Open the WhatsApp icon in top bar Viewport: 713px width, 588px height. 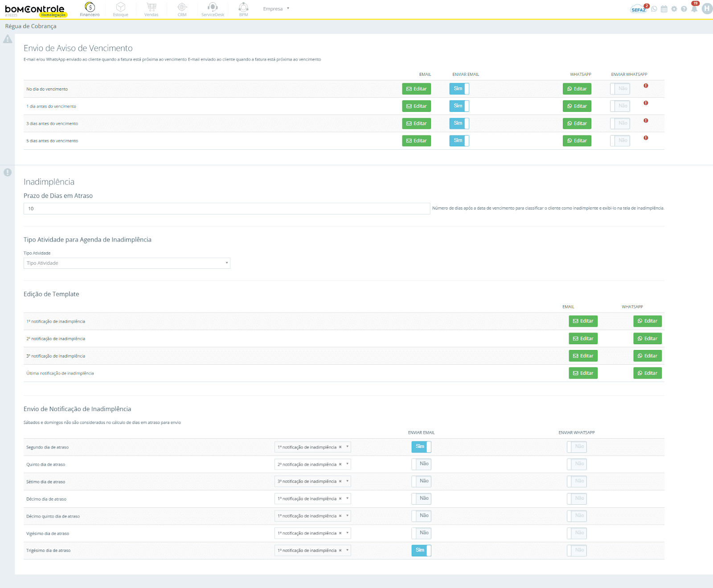[654, 9]
